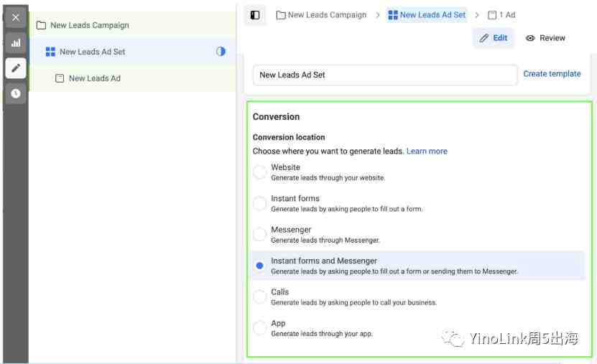The height and width of the screenshot is (364, 597).
Task: Choose the App conversion location
Action: (259, 328)
